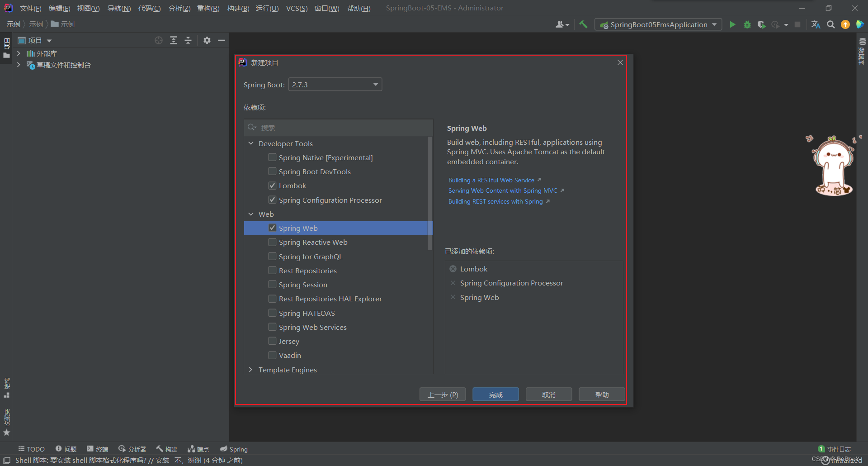Check Spring Session checkbox
This screenshot has width=868, height=466.
[x=272, y=284]
